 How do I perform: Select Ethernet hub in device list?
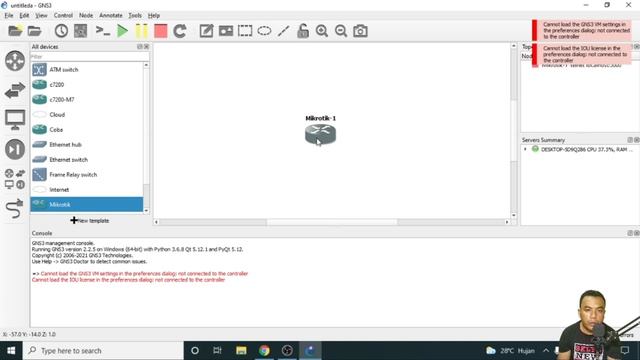87,144
